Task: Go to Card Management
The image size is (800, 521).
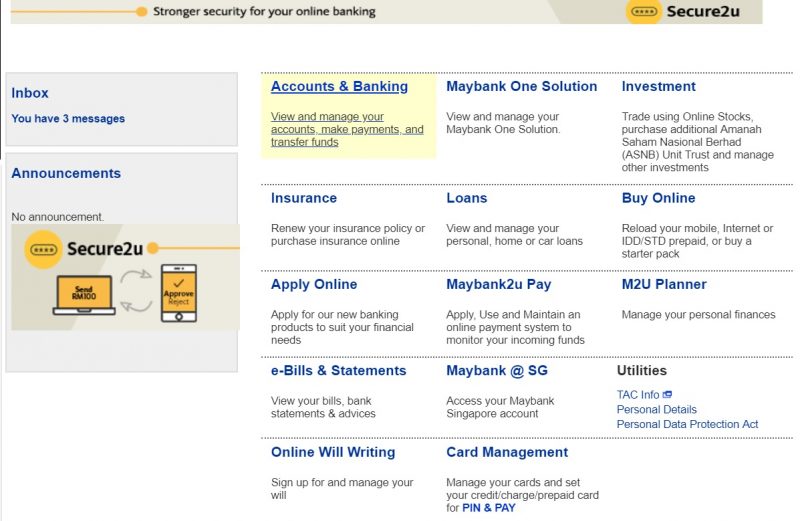Action: click(x=507, y=452)
